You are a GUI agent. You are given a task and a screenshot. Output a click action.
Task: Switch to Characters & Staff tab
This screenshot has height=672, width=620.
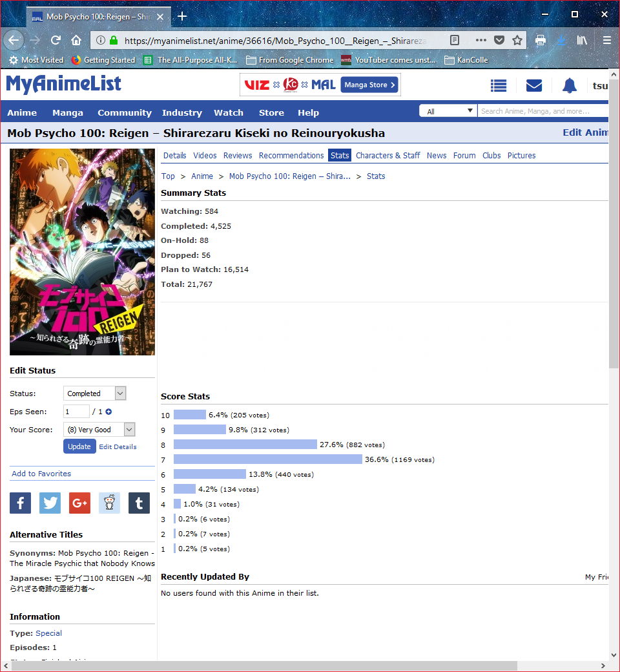[387, 156]
